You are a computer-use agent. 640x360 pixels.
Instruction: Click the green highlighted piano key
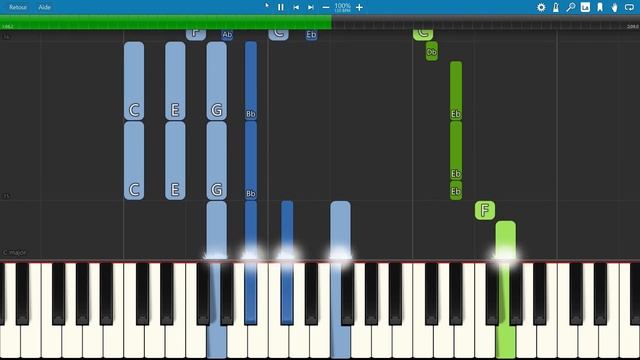tap(506, 310)
